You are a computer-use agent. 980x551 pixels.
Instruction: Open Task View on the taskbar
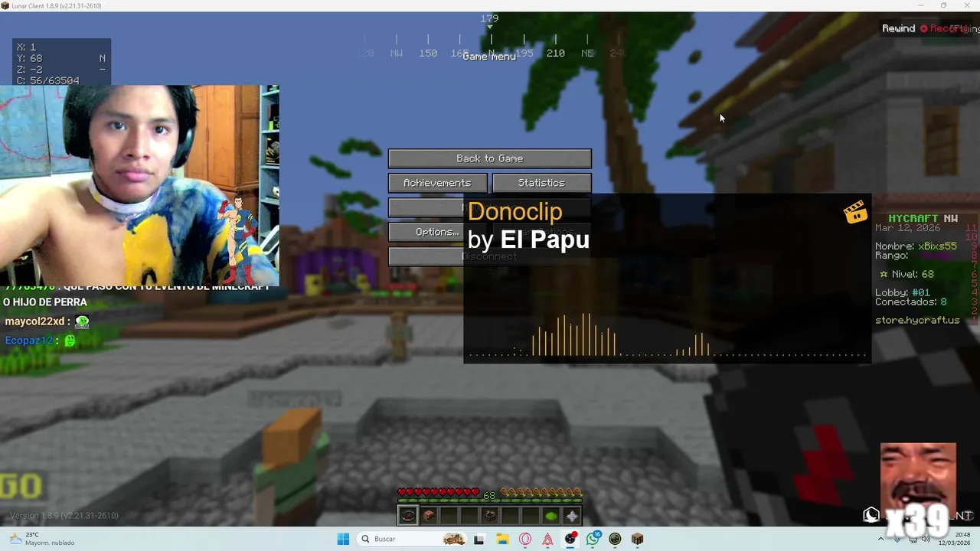(479, 539)
